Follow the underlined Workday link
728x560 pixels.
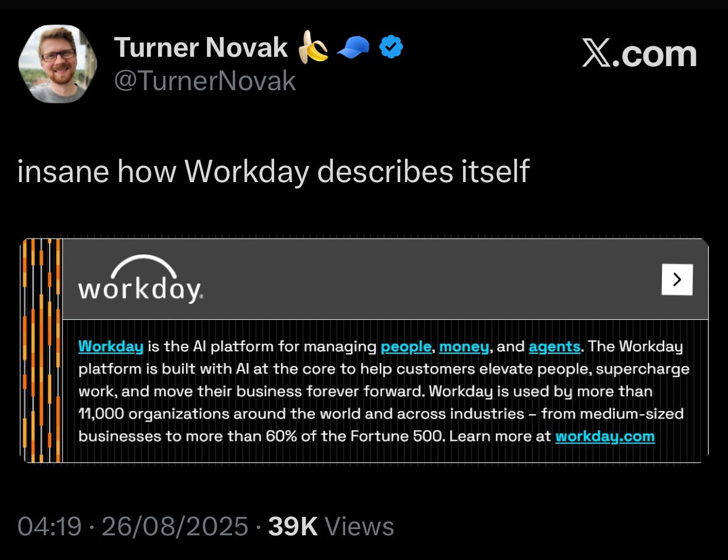click(x=111, y=346)
